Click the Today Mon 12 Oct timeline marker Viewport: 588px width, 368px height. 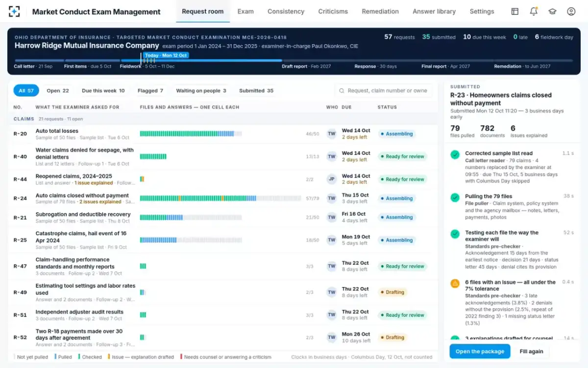tap(166, 55)
